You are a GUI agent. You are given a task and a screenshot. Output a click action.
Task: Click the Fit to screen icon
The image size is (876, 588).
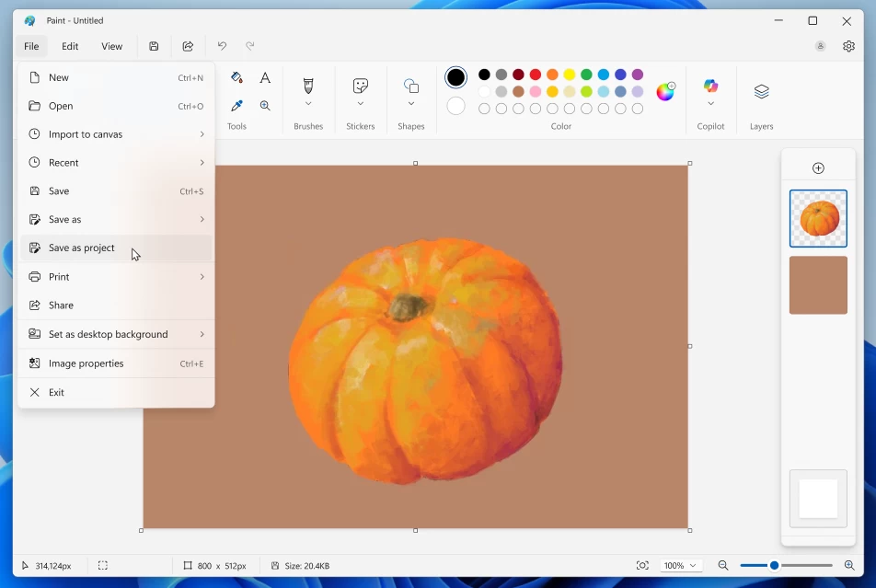pos(643,565)
